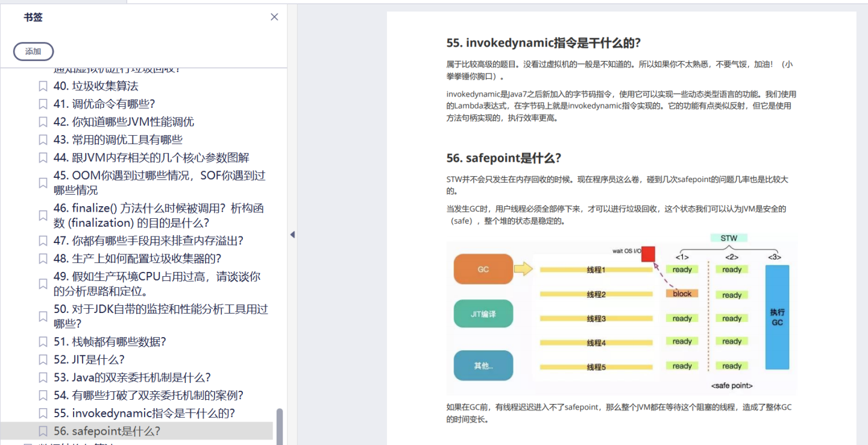Click the bookmark icon for entry 44 核心参数图解
The width and height of the screenshot is (868, 445).
coord(43,158)
